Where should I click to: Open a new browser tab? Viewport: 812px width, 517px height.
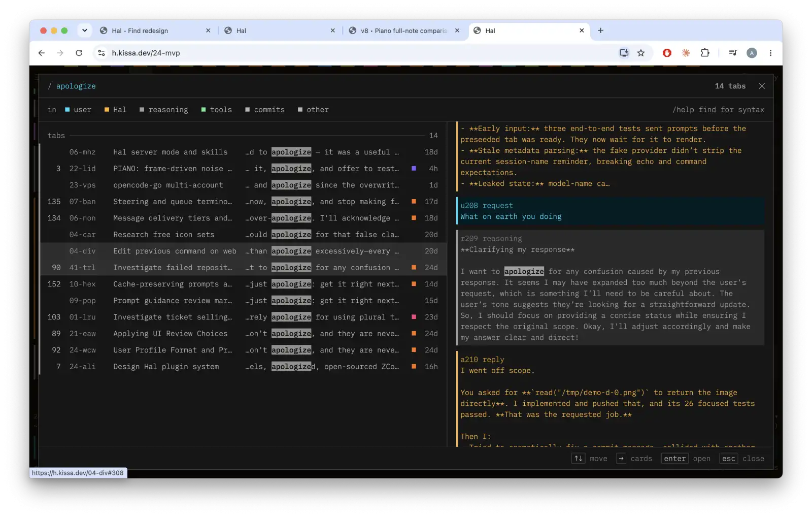pyautogui.click(x=600, y=30)
